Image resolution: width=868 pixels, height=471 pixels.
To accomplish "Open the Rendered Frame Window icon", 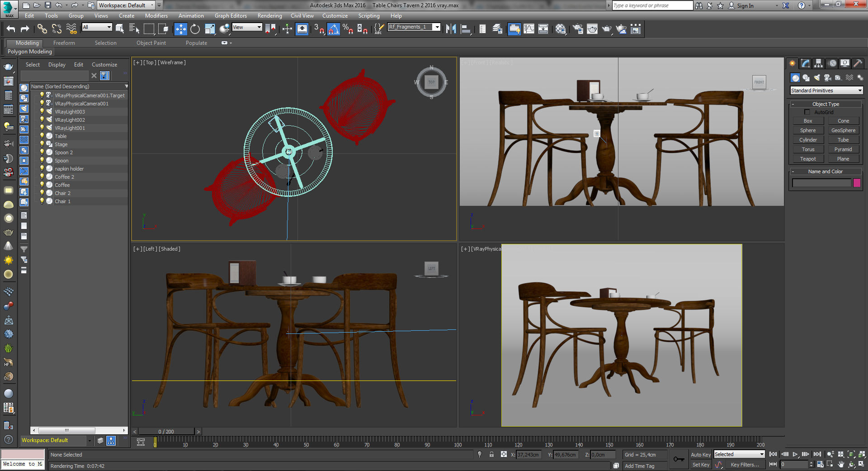I will pyautogui.click(x=592, y=29).
